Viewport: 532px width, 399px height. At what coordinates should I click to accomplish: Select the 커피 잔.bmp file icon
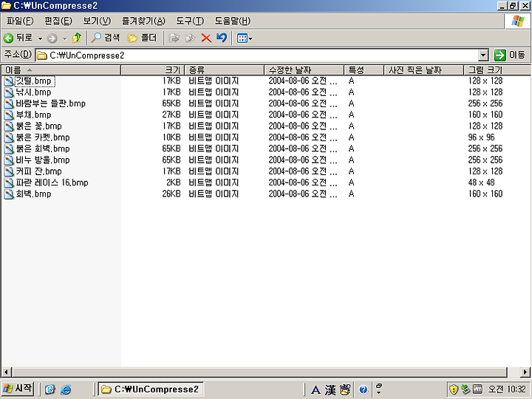[9, 171]
